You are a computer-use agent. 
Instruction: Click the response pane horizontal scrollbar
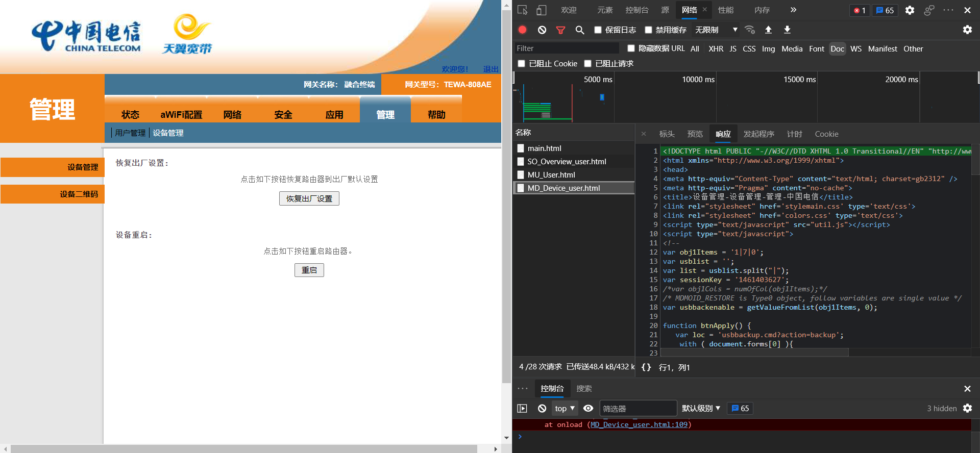(754, 353)
